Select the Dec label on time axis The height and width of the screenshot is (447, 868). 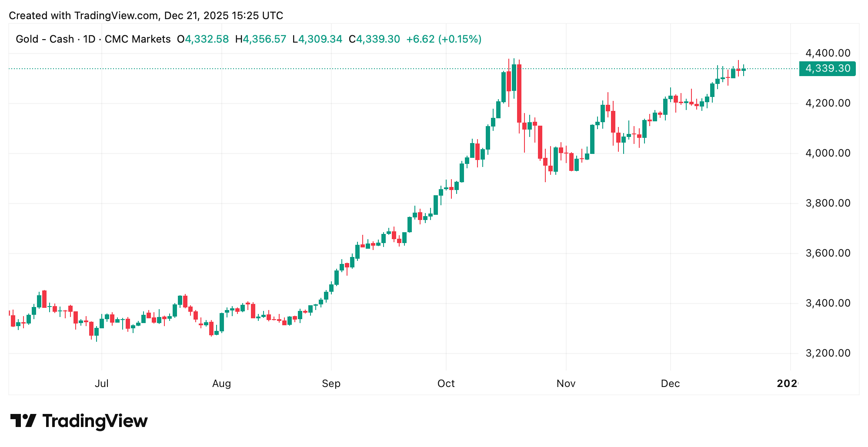[x=670, y=384]
